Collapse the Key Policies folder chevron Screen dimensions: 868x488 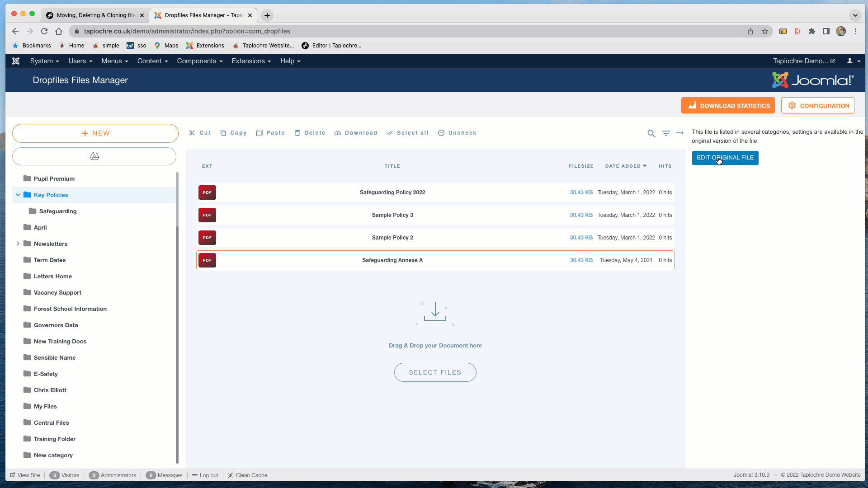click(x=18, y=195)
